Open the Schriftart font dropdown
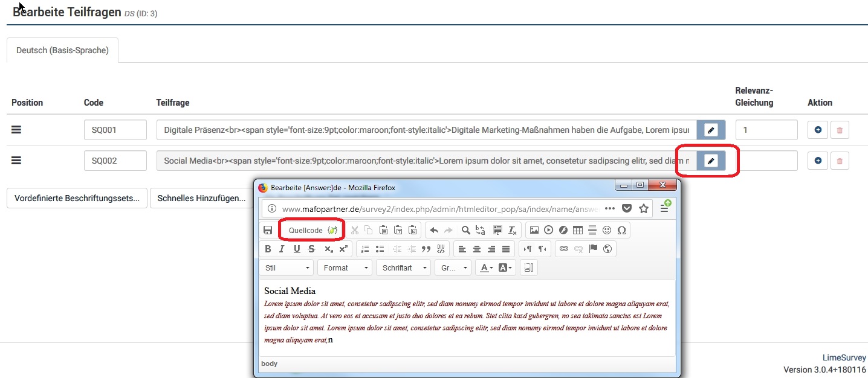The image size is (868, 378). [404, 267]
